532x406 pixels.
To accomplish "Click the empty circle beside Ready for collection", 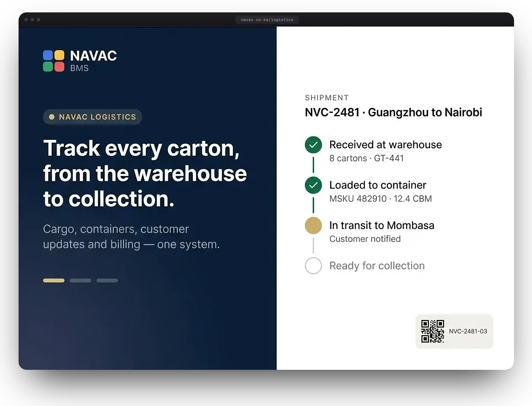I will click(x=313, y=266).
